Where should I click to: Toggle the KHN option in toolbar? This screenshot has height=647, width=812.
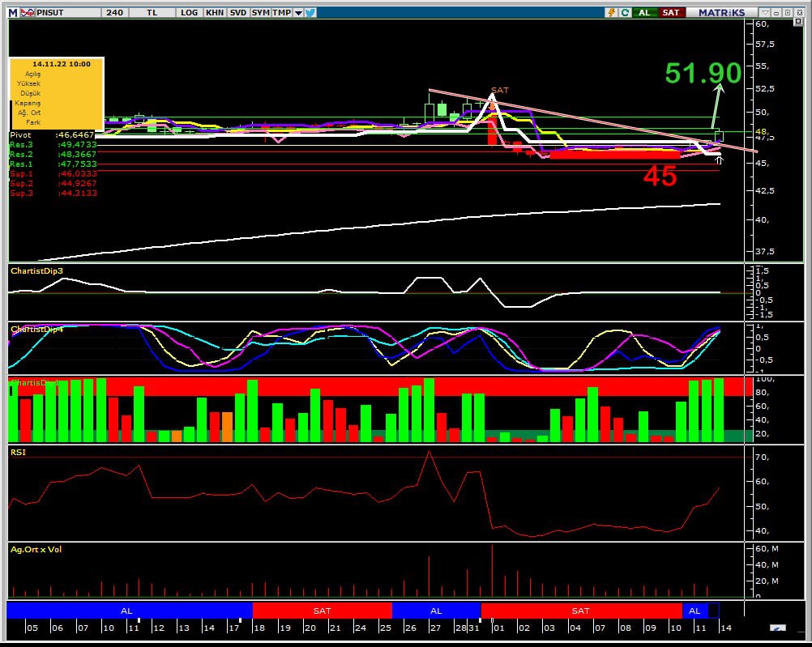click(x=215, y=12)
